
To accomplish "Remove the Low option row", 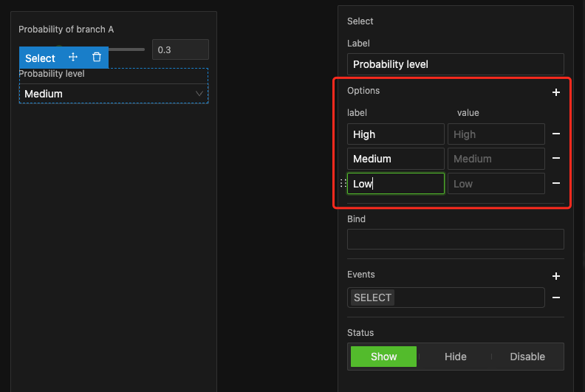I will click(x=556, y=184).
